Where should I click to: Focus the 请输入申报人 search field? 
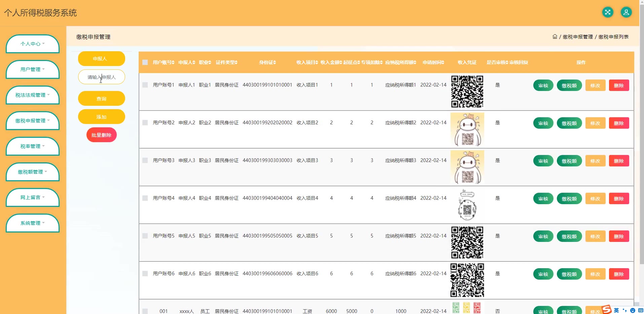pyautogui.click(x=102, y=77)
